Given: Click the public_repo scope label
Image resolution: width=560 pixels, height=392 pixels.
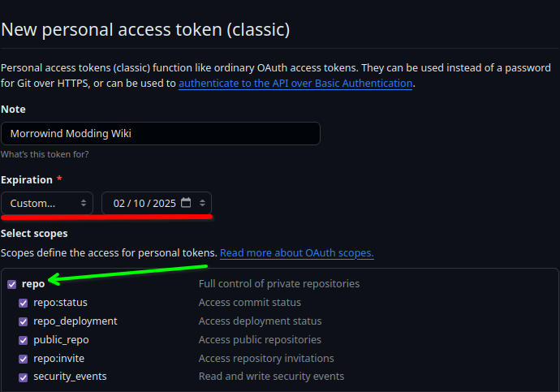Looking at the screenshot, I should [61, 340].
